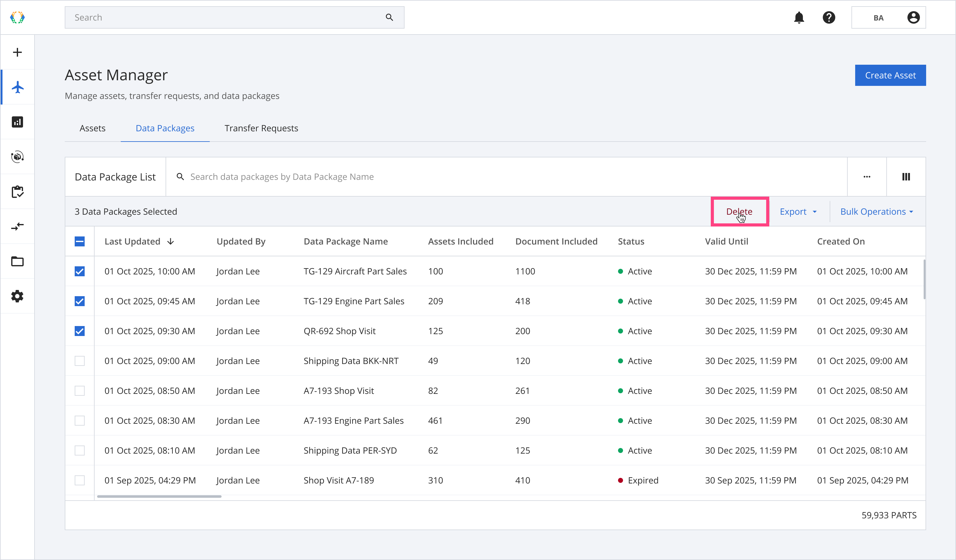Click the notification bell icon
956x560 pixels.
[x=799, y=17]
